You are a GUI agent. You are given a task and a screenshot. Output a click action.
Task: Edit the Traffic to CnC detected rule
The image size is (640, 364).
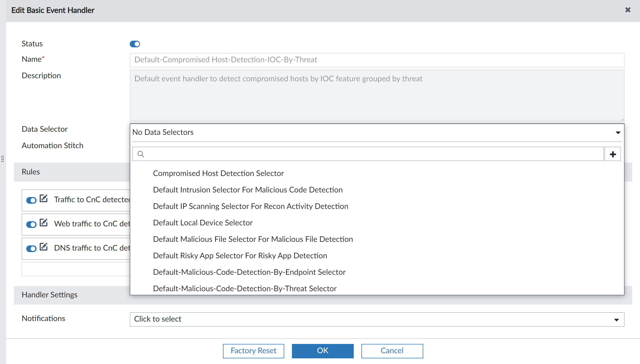click(x=44, y=198)
